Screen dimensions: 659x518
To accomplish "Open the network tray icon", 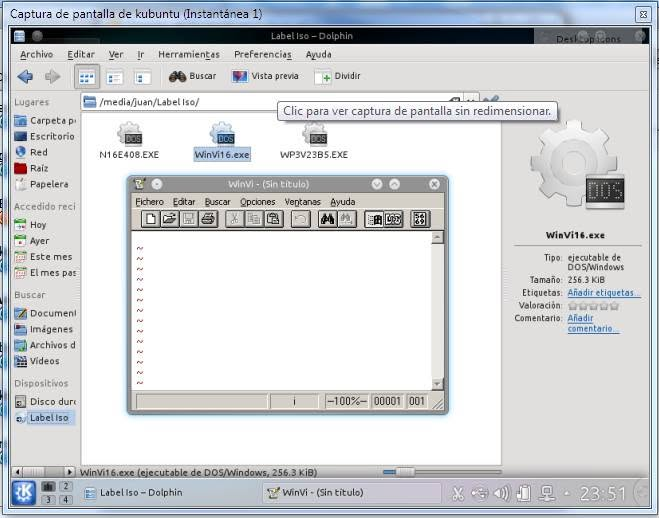I will point(547,494).
